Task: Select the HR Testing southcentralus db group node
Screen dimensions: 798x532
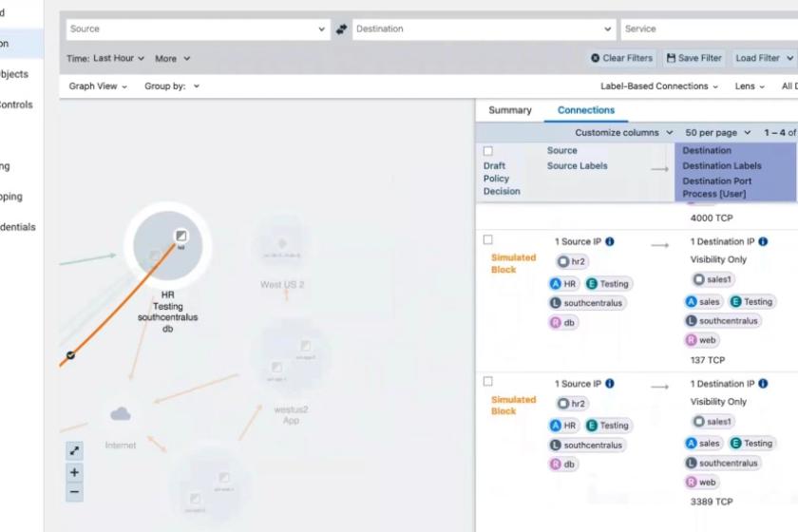Action: click(x=168, y=246)
